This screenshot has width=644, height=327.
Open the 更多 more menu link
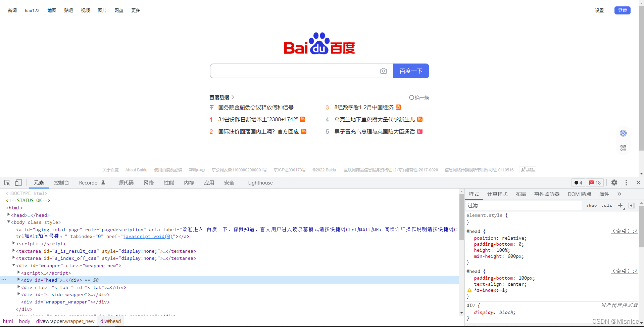[x=136, y=10]
